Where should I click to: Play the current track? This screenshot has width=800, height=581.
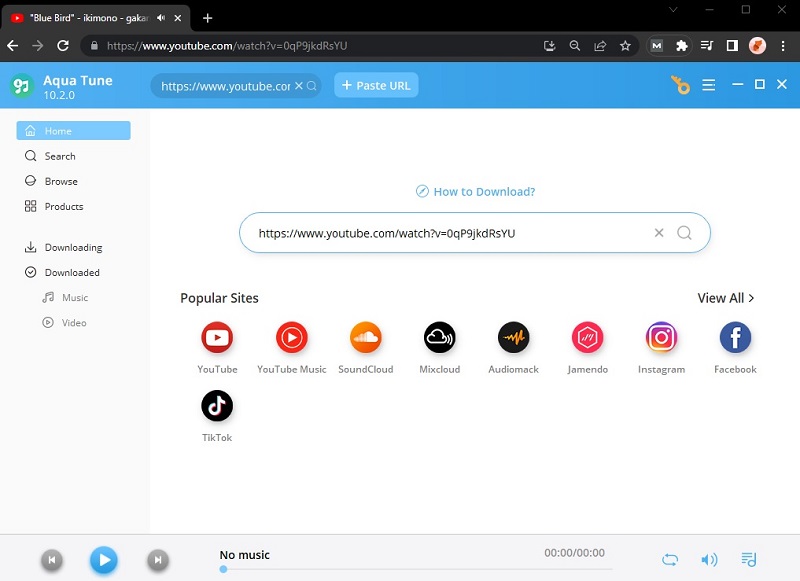104,560
